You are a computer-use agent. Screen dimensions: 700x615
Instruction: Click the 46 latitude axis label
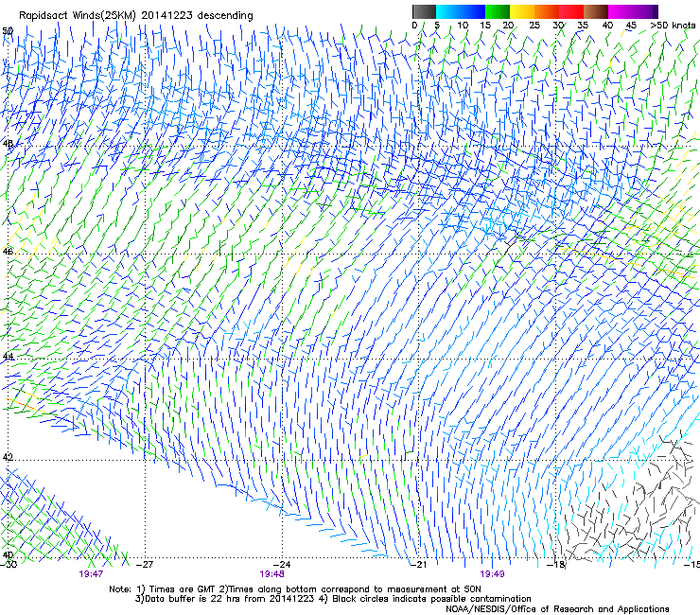(8, 252)
